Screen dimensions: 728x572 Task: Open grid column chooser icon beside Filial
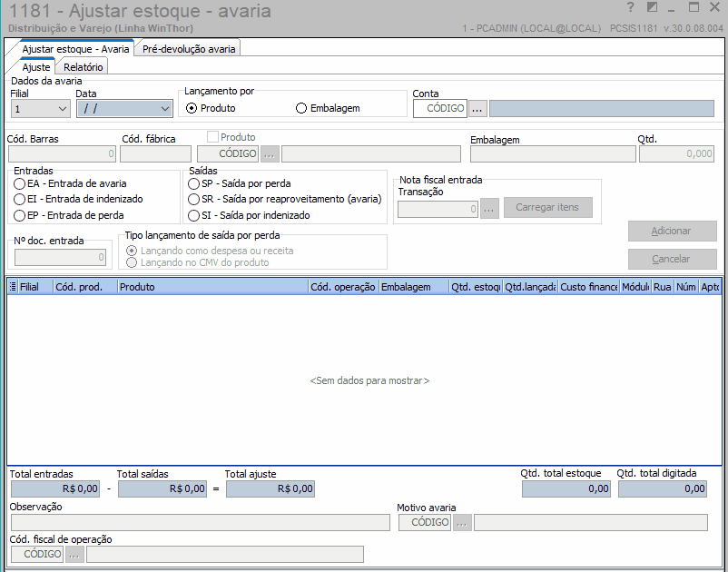click(x=13, y=287)
